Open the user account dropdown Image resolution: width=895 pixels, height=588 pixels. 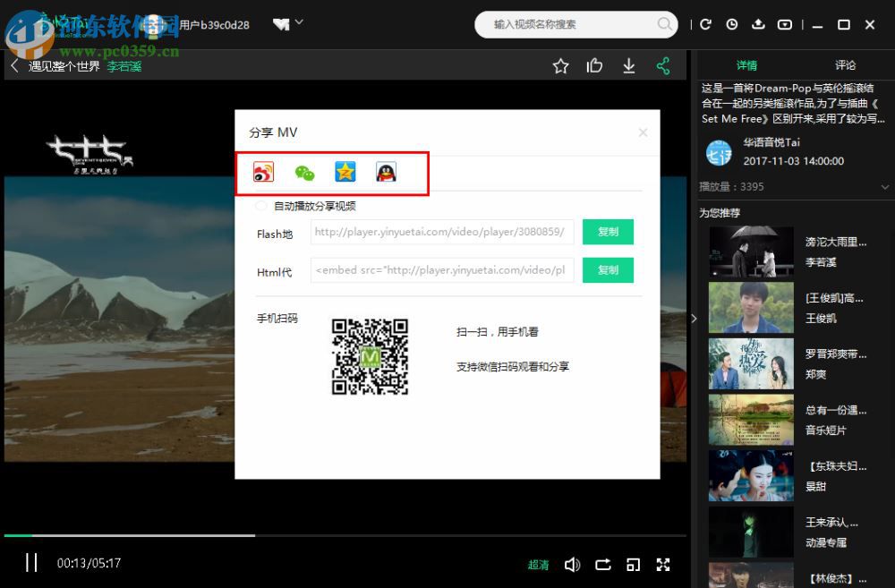(x=299, y=24)
